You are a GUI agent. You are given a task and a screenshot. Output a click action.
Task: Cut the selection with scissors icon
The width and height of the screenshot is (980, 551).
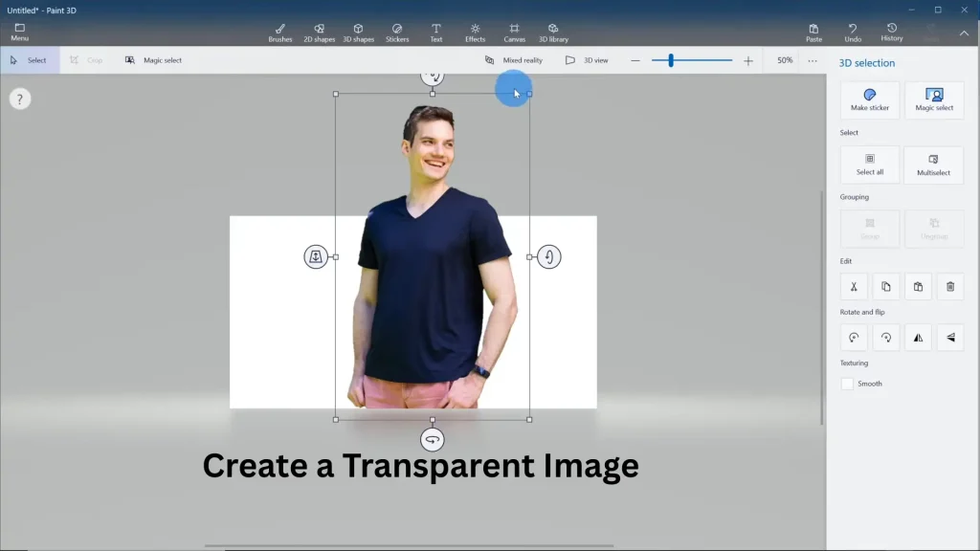tap(853, 286)
